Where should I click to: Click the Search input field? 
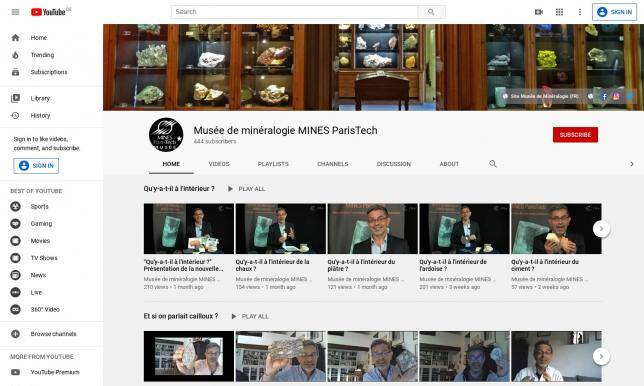(294, 12)
